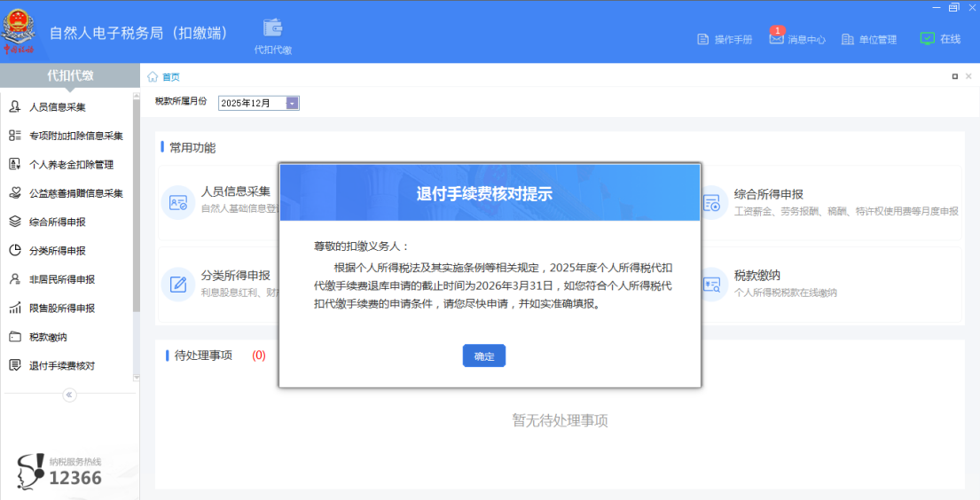
Task: Click red badge on 消息中心
Action: point(778,30)
